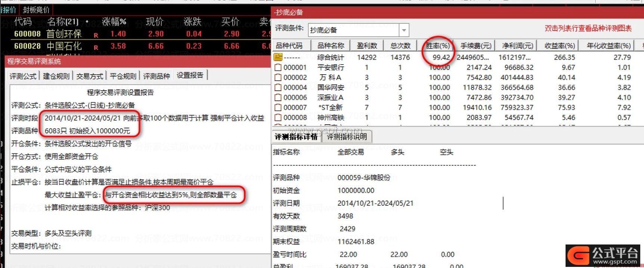Image resolution: width=644 pixels, height=268 pixels.
Task: Click the 初始资金 value 1000000.00
Action: (x=356, y=190)
